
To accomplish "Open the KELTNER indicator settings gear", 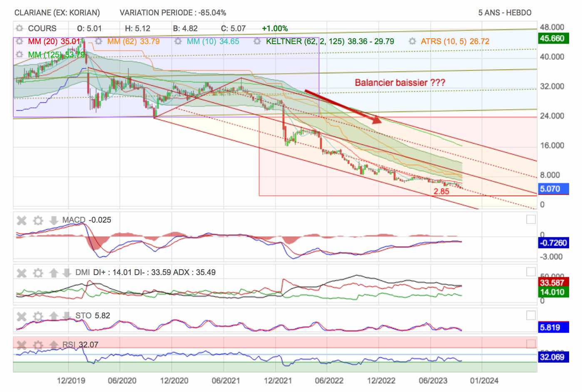I will tap(257, 41).
